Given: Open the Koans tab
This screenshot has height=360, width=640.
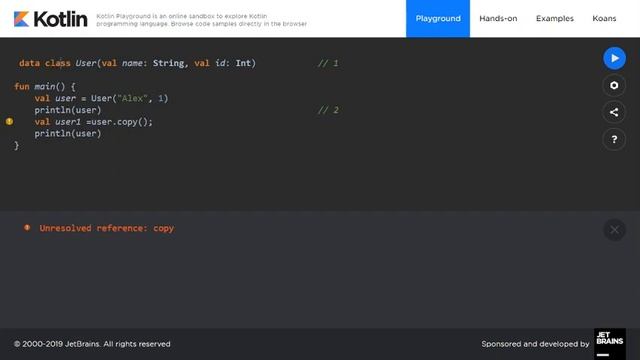Looking at the screenshot, I should coord(604,19).
